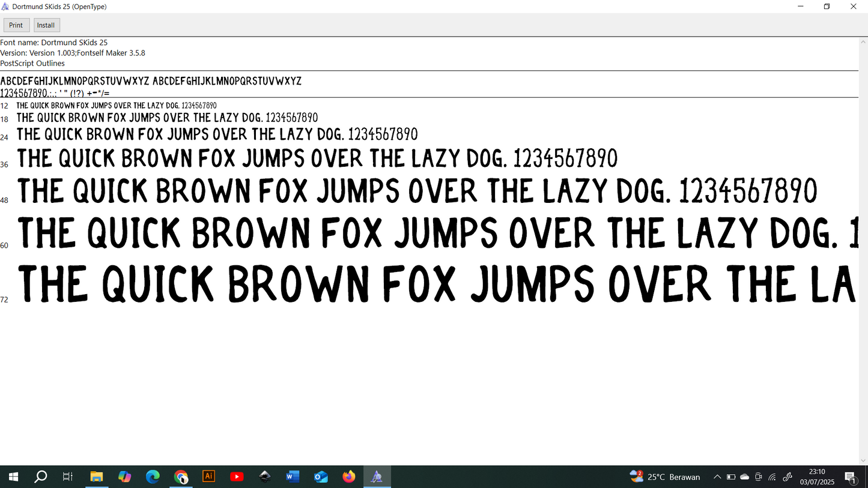Launch Microsoft Word from the taskbar
This screenshot has width=868, height=488.
coord(293,477)
